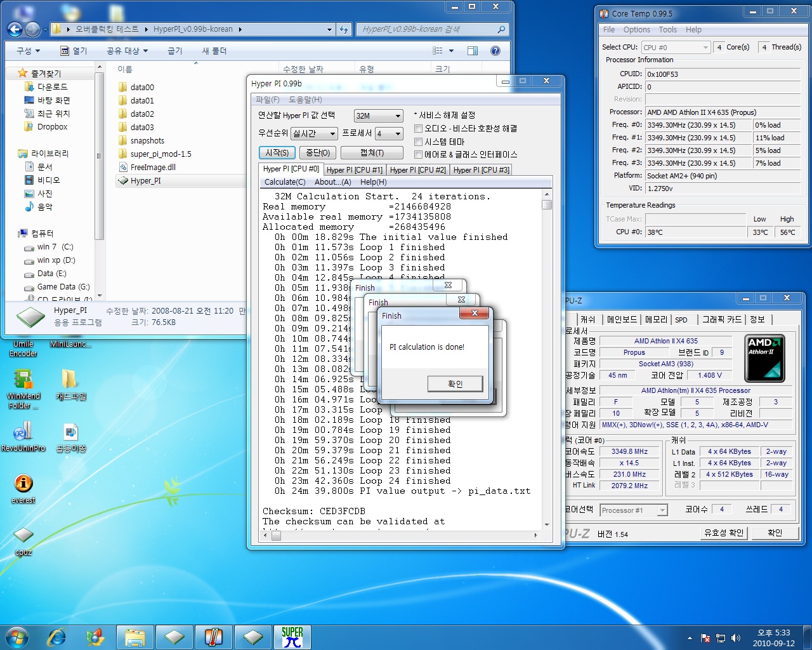This screenshot has width=812, height=650.
Task: Switch to Hyper PI [CPU #2] tab
Action: (417, 169)
